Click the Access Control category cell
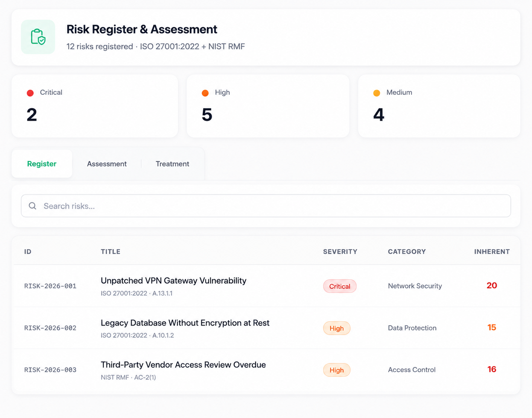 [x=412, y=370]
